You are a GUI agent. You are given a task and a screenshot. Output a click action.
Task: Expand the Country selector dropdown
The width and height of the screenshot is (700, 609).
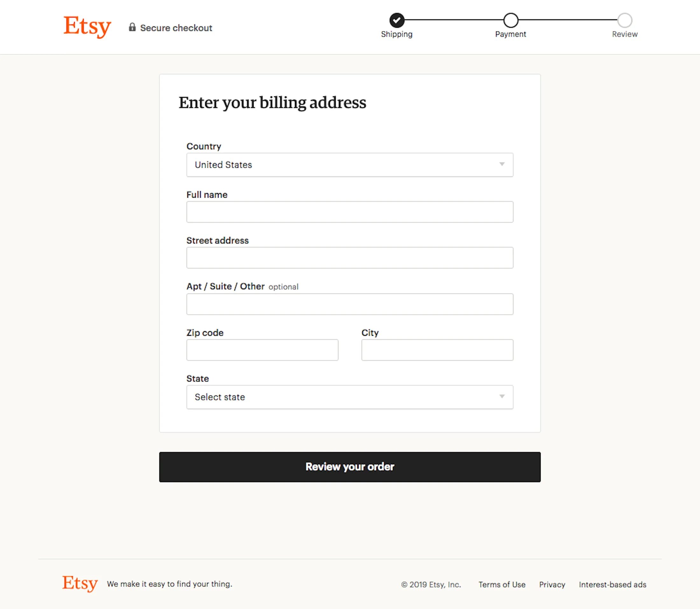point(349,164)
